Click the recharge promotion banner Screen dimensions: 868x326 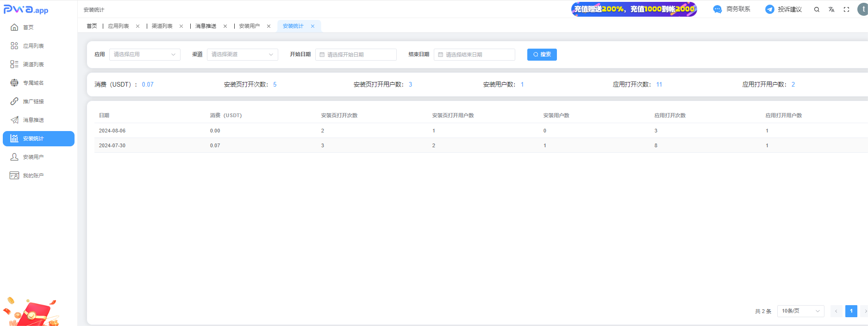tap(634, 9)
